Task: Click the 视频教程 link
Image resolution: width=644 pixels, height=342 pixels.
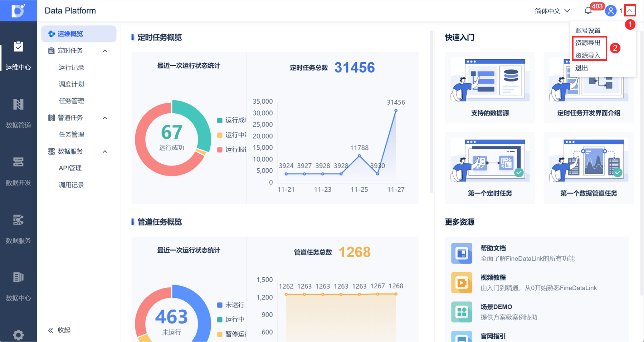Action: point(493,278)
